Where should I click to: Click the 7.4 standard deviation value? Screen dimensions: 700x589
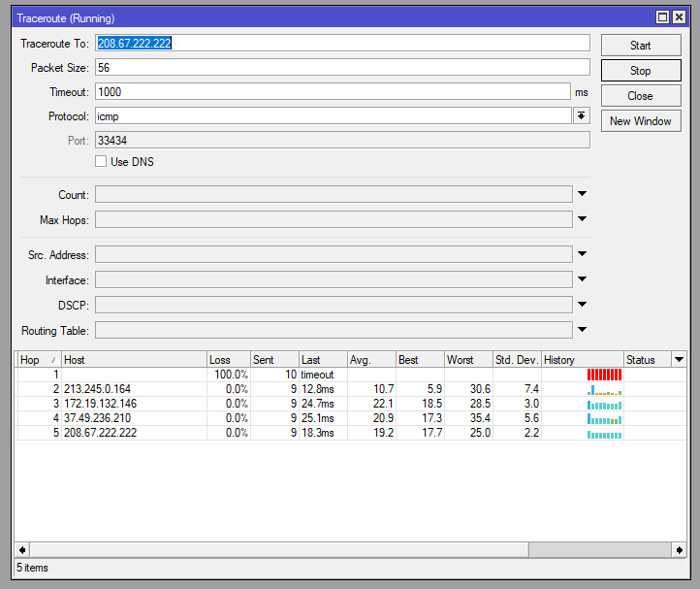[531, 389]
